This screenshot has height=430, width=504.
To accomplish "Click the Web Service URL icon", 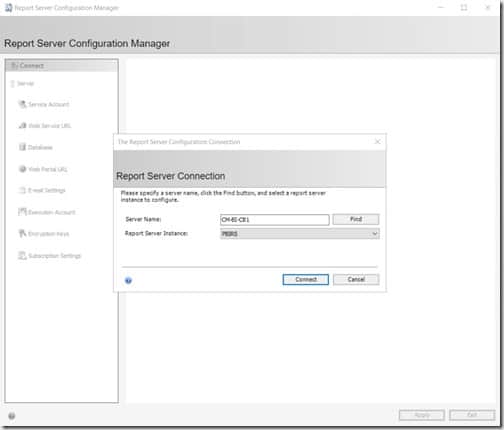I will pos(22,126).
